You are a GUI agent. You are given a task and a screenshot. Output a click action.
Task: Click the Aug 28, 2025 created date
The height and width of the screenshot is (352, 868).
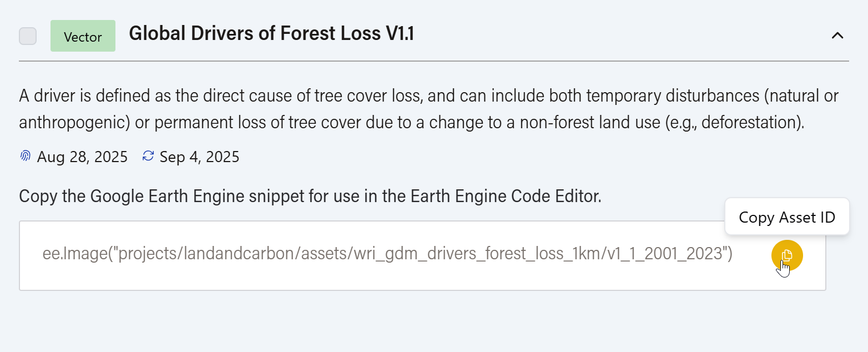coord(82,157)
